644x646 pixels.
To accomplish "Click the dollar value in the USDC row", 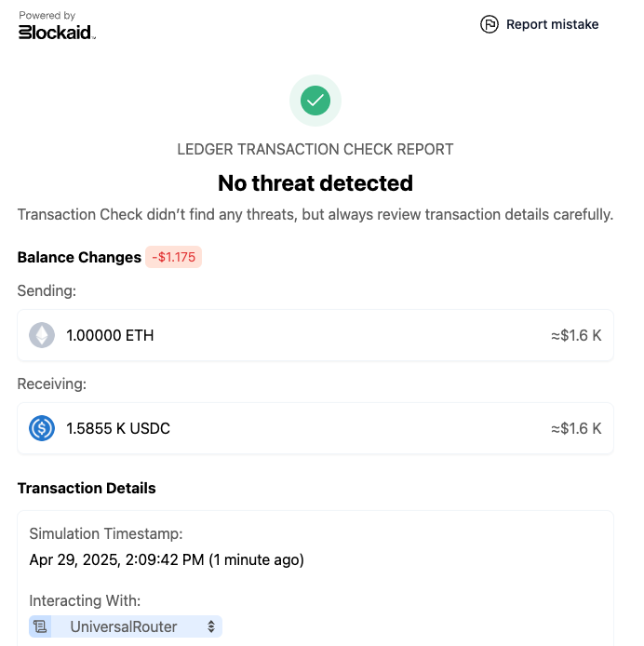I will point(576,428).
